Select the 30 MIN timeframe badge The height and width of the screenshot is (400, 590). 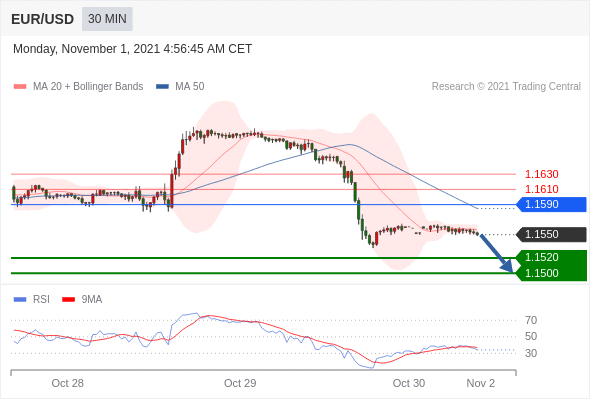[x=107, y=19]
